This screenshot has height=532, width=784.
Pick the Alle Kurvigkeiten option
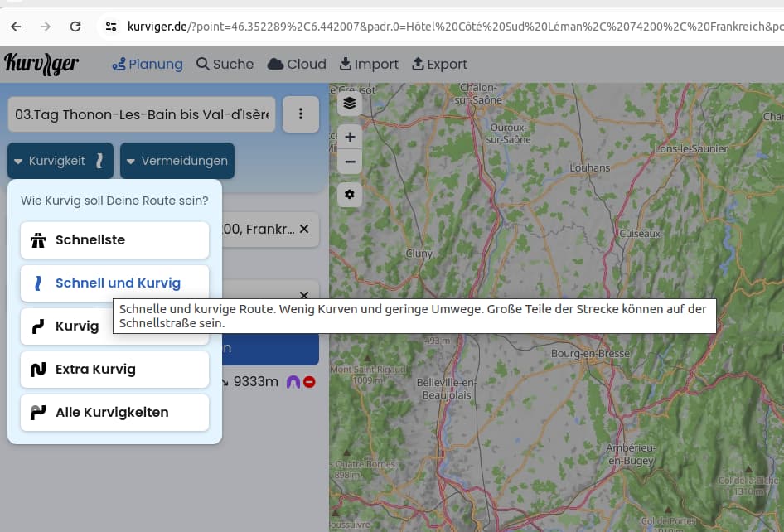pyautogui.click(x=114, y=413)
